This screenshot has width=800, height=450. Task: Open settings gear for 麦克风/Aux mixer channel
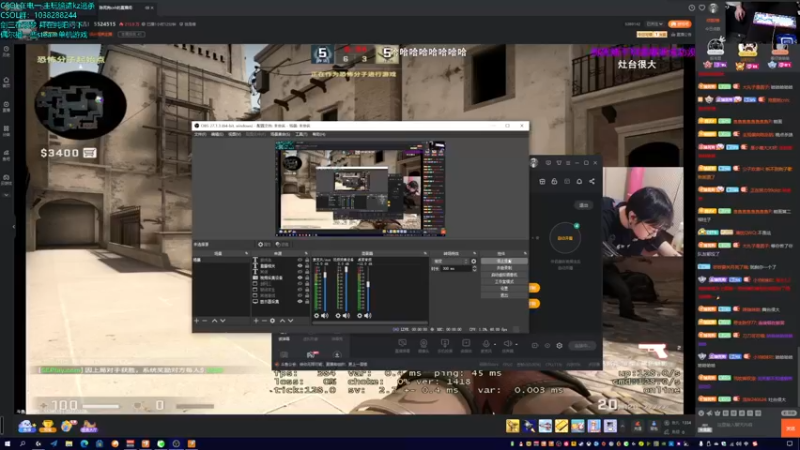tap(316, 316)
